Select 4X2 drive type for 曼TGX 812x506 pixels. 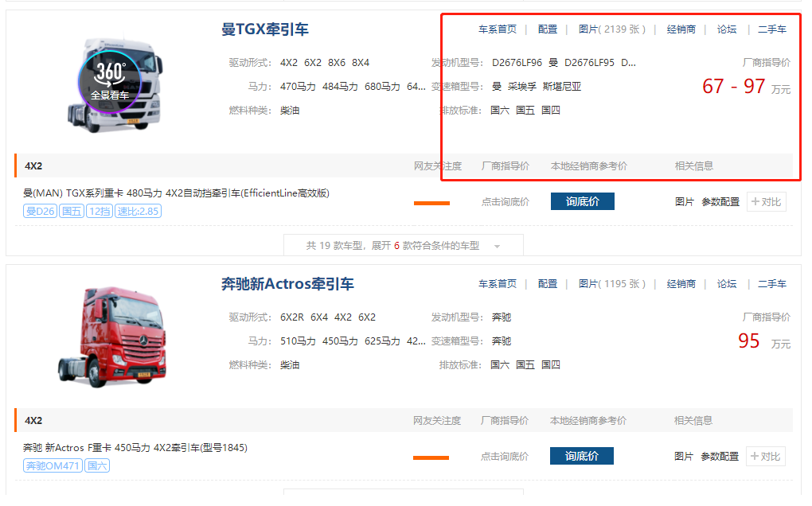pyautogui.click(x=289, y=63)
